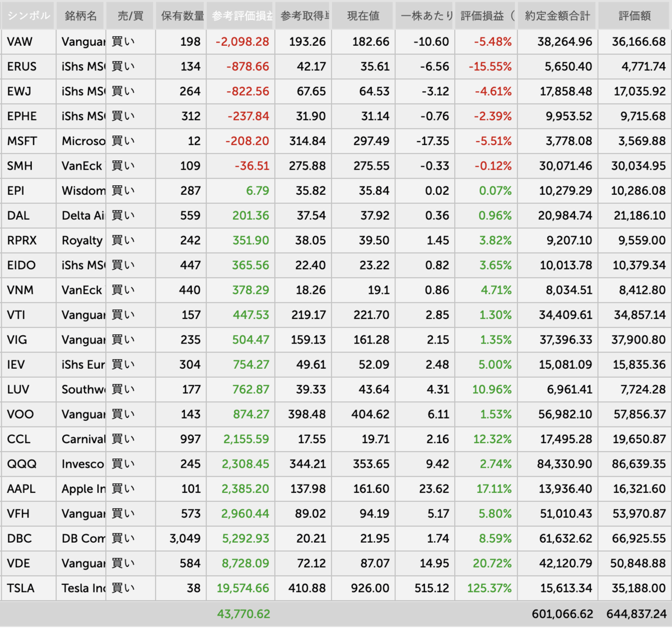Sort by the 売/買 column header
The height and width of the screenshot is (629, 672).
coord(130,16)
